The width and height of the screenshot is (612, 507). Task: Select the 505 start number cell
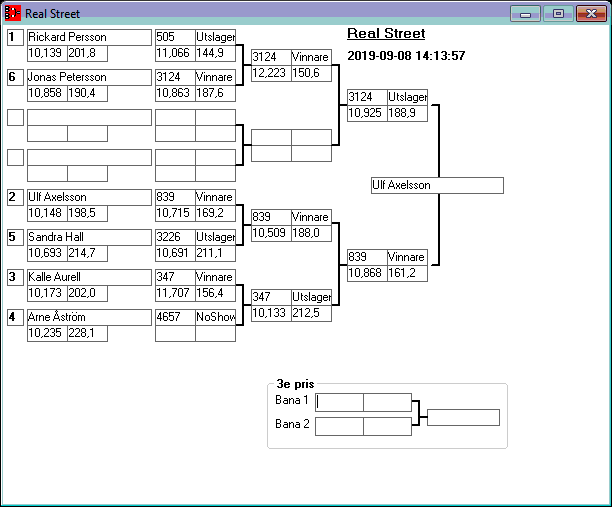[175, 37]
